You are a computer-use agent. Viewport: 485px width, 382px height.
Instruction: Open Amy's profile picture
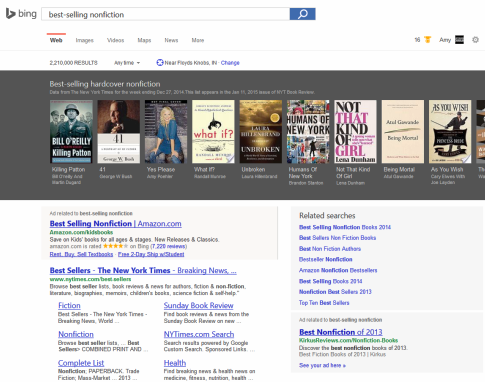pos(459,40)
